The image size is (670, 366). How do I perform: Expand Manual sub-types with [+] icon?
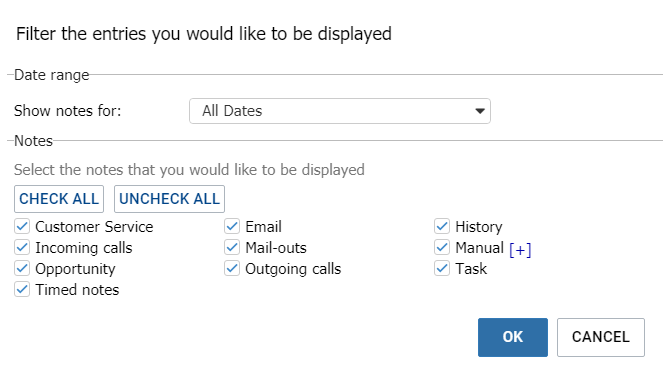[x=520, y=249]
